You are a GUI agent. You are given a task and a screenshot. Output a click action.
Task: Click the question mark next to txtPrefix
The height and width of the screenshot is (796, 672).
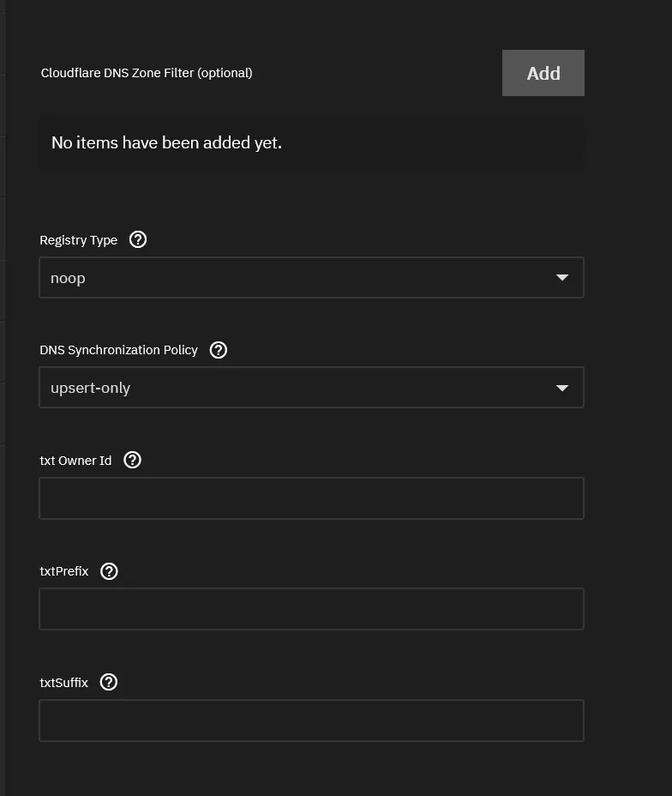(108, 571)
